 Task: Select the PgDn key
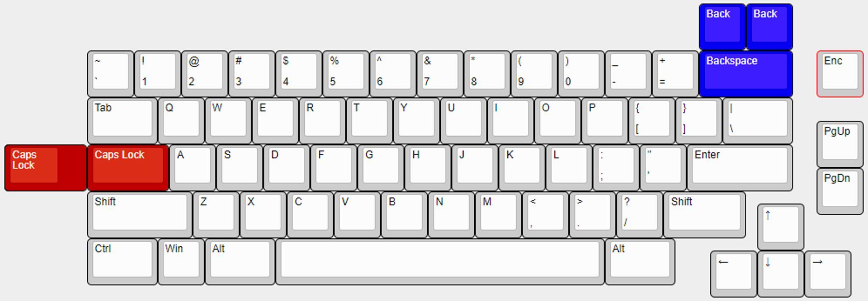[840, 191]
